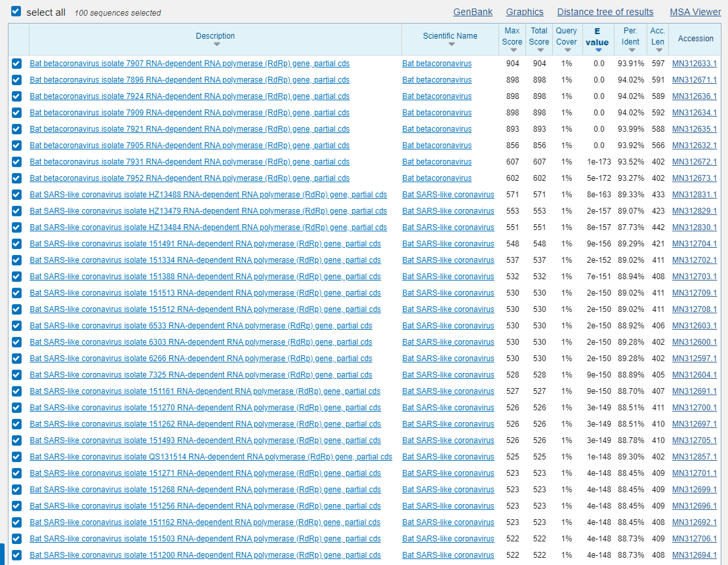Sort by Per. Ident column arrow
728x565 pixels.
click(x=632, y=50)
